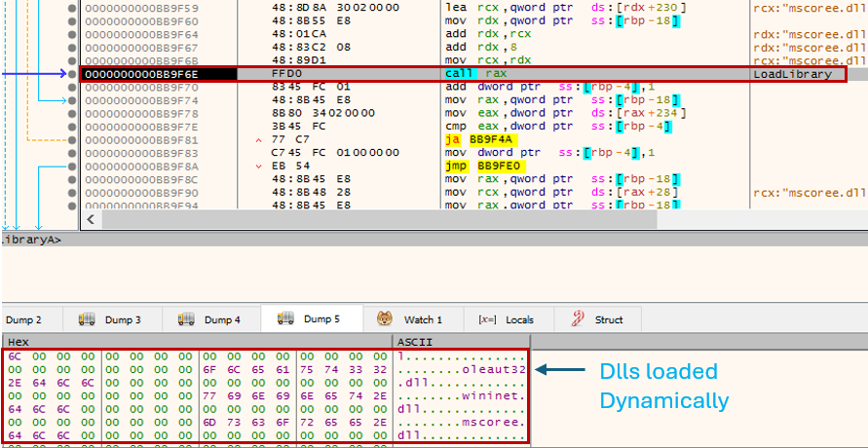Select the 'mov rcx,rdx' instruction
This screenshot has width=868, height=448.
pyautogui.click(x=488, y=60)
